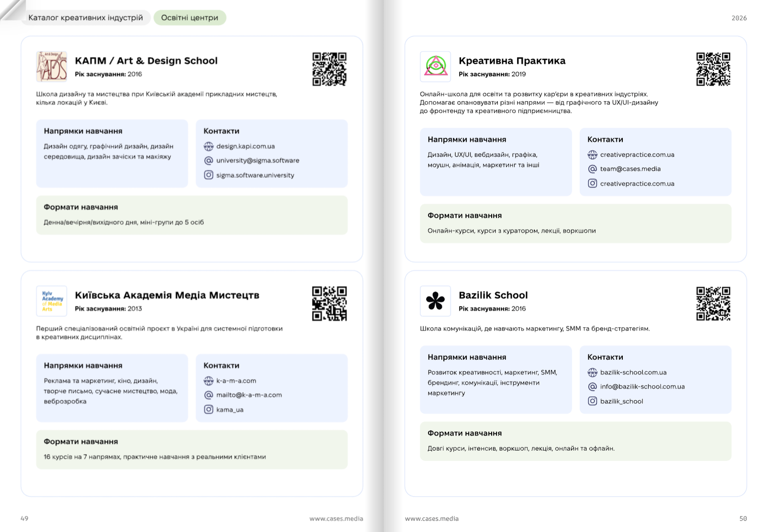Click the КАПМ Art & Design School logo

[x=52, y=66]
